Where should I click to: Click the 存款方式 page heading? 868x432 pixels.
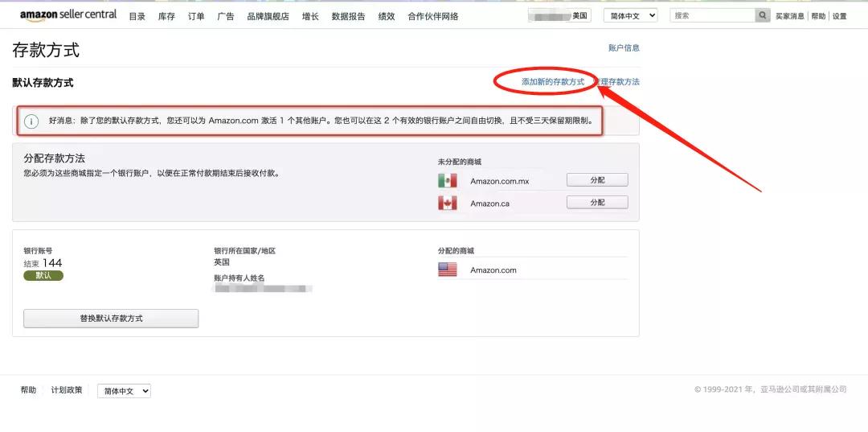(x=46, y=50)
